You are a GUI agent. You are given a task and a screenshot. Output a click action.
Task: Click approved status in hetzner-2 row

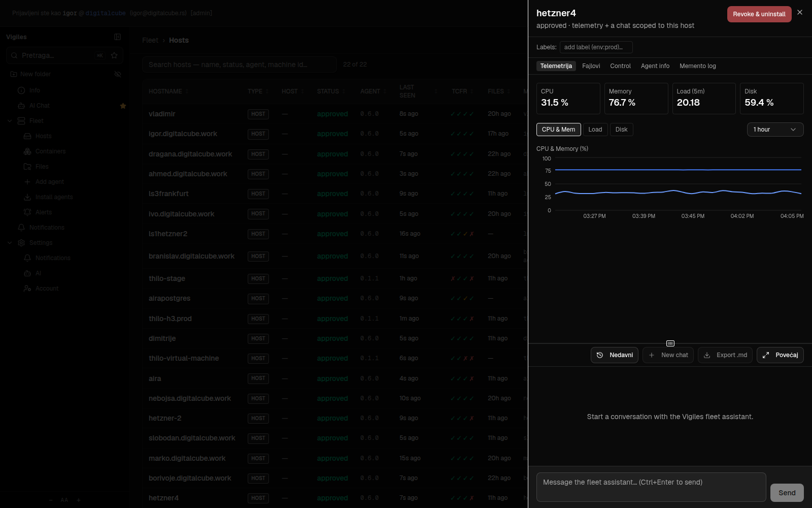(x=332, y=418)
